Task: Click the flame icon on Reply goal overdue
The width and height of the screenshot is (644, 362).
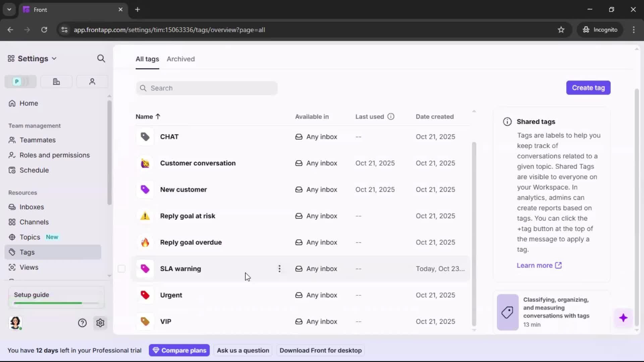Action: point(145,242)
